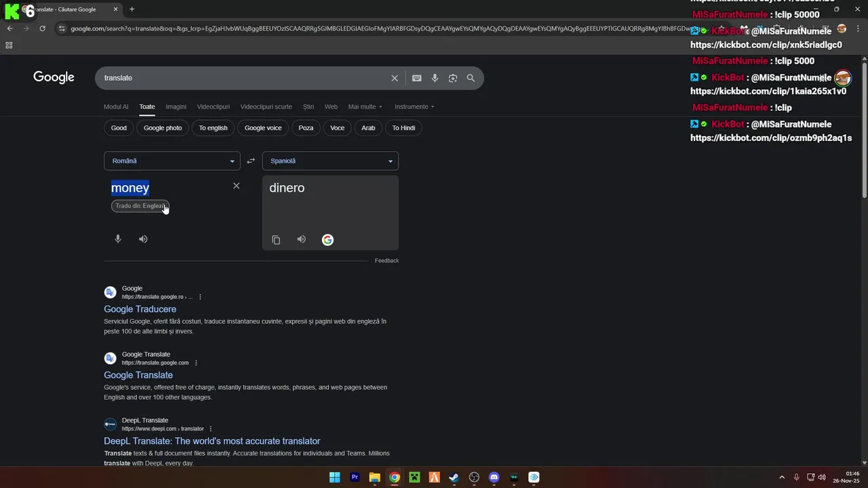Open Discord from taskbar
The image size is (868, 488).
click(494, 477)
